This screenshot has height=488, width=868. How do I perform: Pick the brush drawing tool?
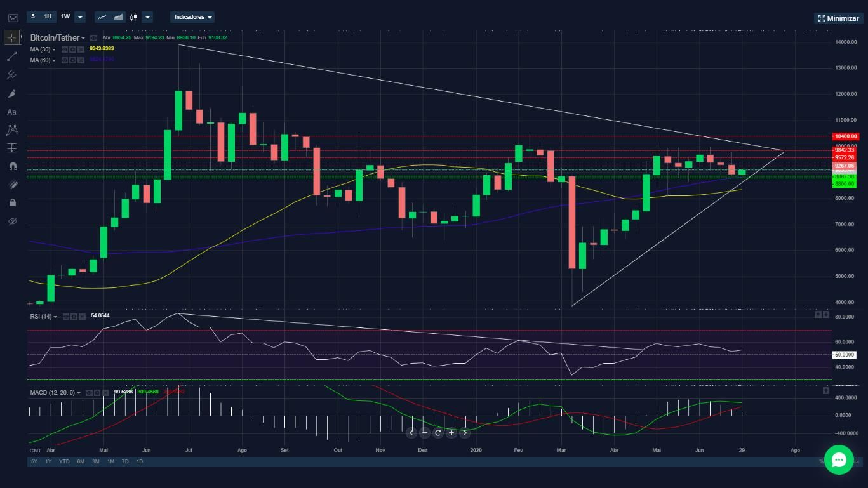click(x=11, y=93)
